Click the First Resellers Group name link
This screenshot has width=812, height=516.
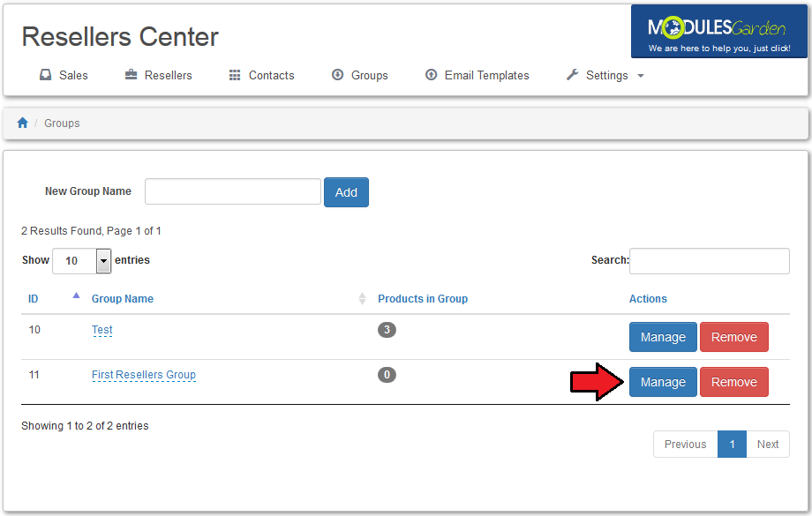pyautogui.click(x=144, y=375)
